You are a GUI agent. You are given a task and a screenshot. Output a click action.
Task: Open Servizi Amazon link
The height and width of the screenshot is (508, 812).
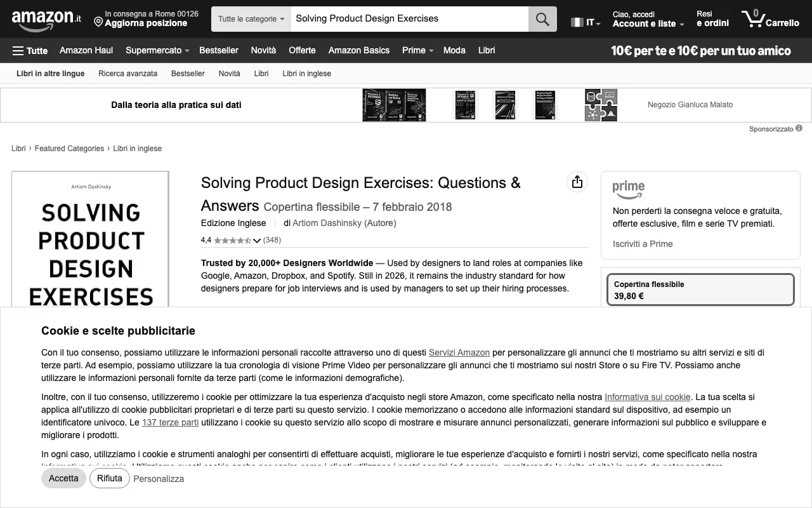459,352
